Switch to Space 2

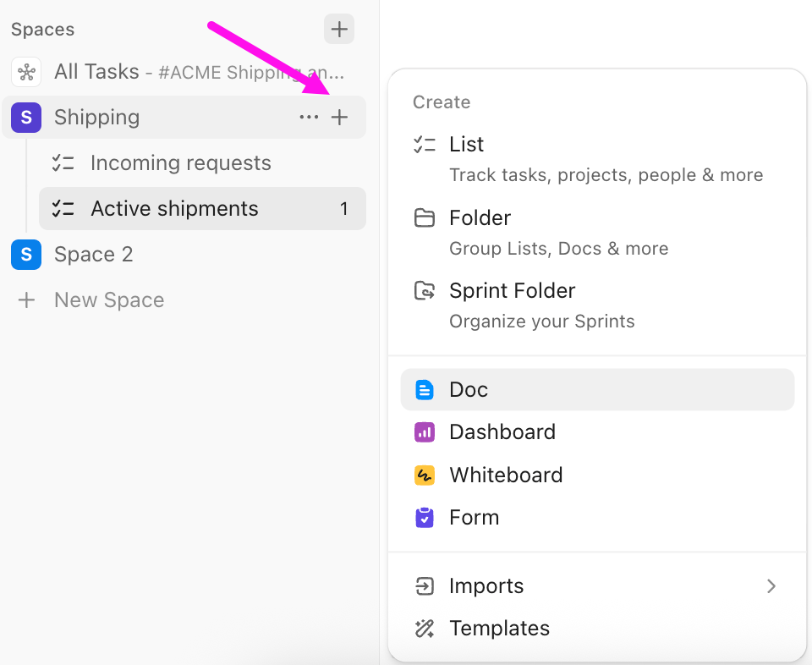tap(93, 254)
